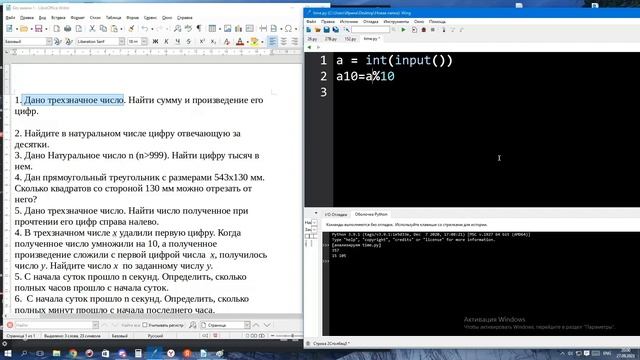Click the Wing toolbar search input field
The image size is (640, 360).
(x=371, y=29)
